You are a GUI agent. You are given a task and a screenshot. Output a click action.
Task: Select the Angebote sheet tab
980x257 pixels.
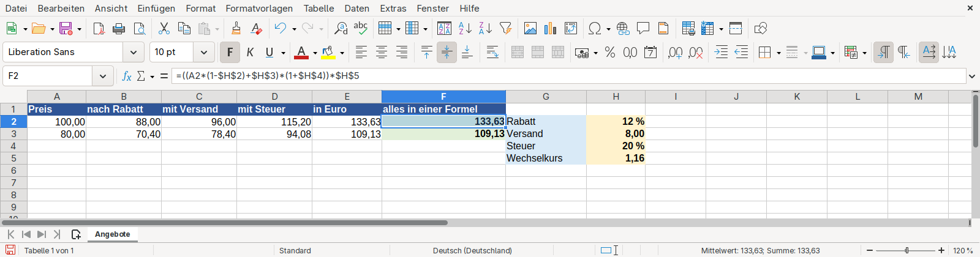(113, 234)
